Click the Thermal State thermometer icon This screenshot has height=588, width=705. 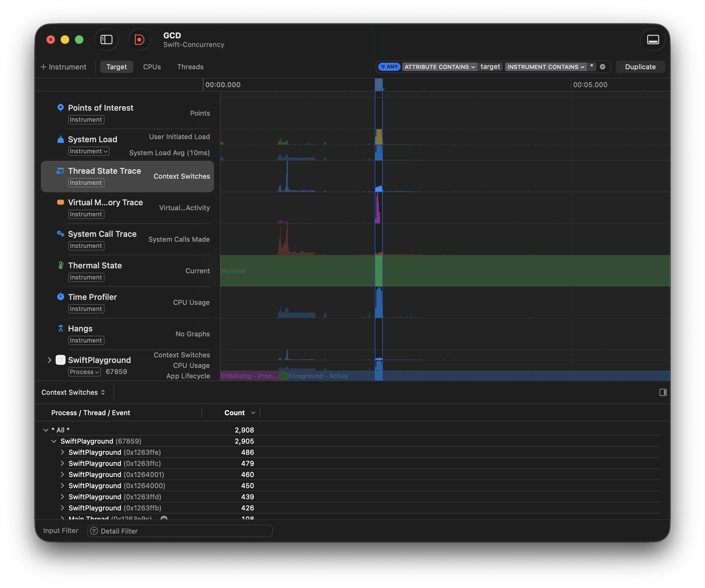coord(61,265)
